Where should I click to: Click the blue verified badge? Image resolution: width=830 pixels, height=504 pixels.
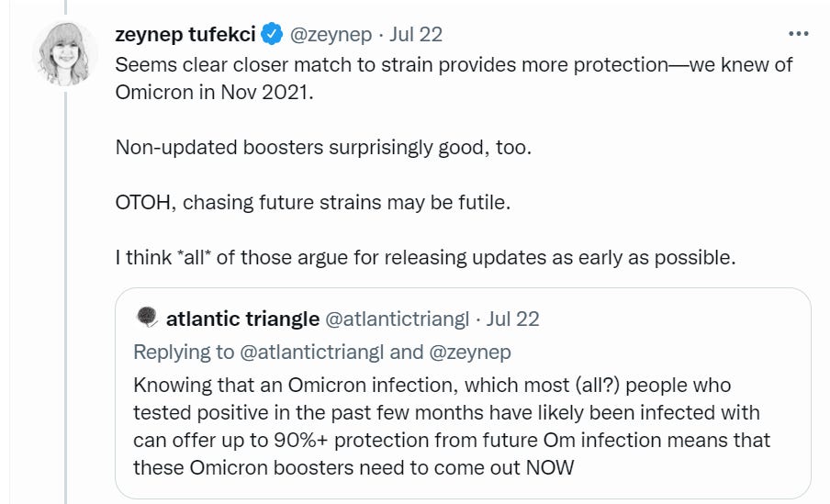coord(272,35)
